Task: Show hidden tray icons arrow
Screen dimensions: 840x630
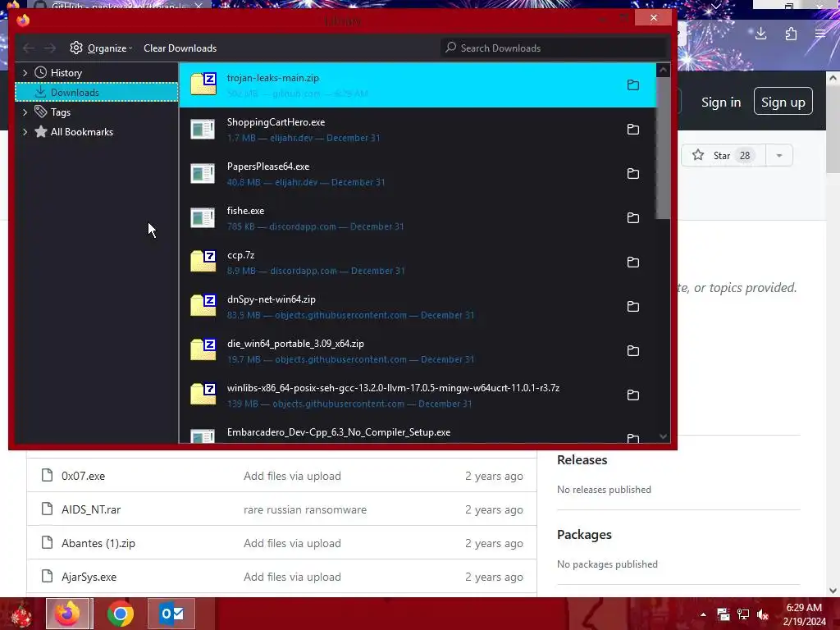Action: pyautogui.click(x=703, y=614)
